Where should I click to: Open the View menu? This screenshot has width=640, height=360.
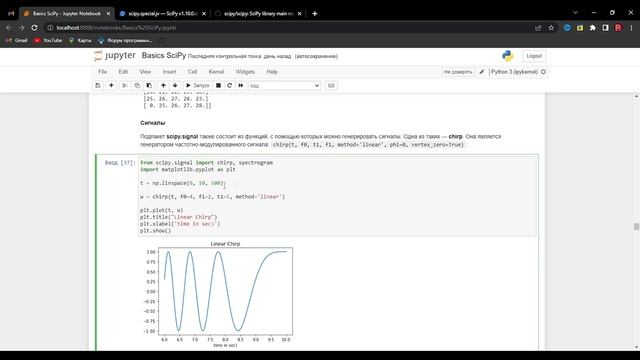[x=145, y=72]
